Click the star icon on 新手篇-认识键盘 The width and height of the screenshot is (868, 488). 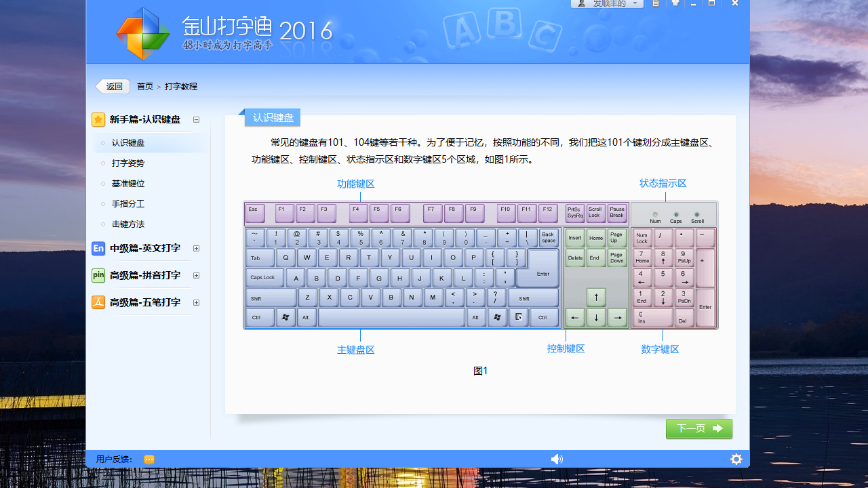tap(98, 119)
